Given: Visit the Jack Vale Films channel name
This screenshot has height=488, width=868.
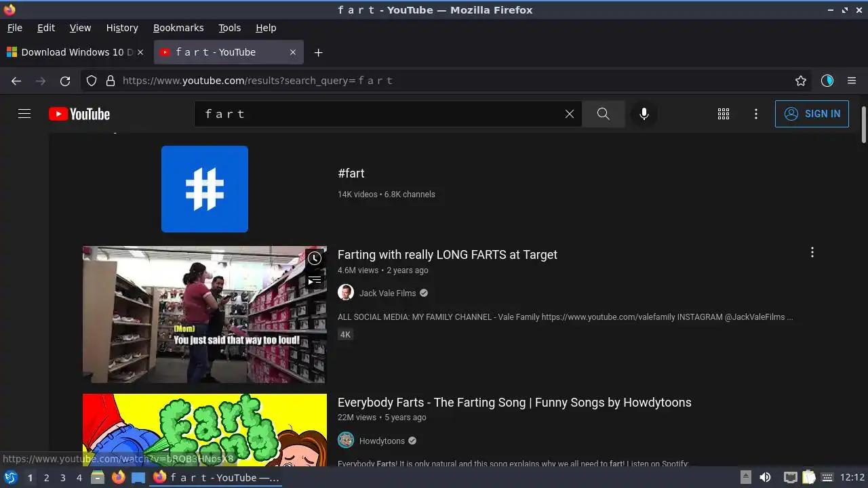Looking at the screenshot, I should click(388, 293).
